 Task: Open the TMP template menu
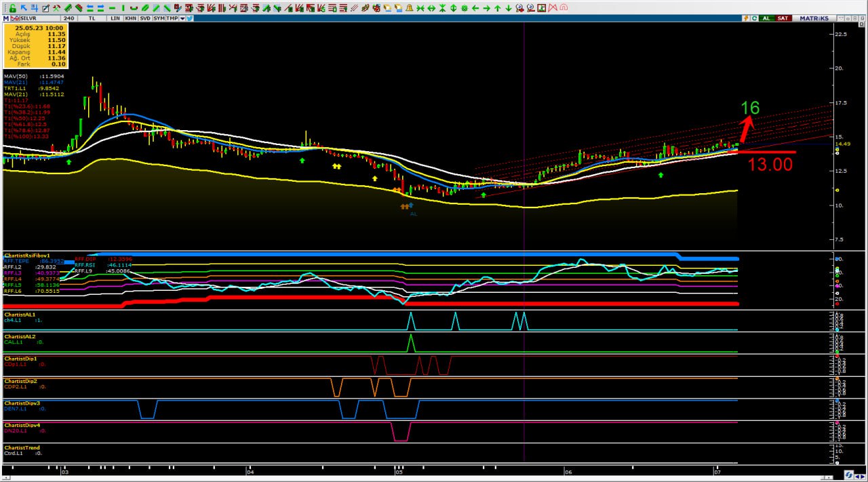[x=172, y=18]
